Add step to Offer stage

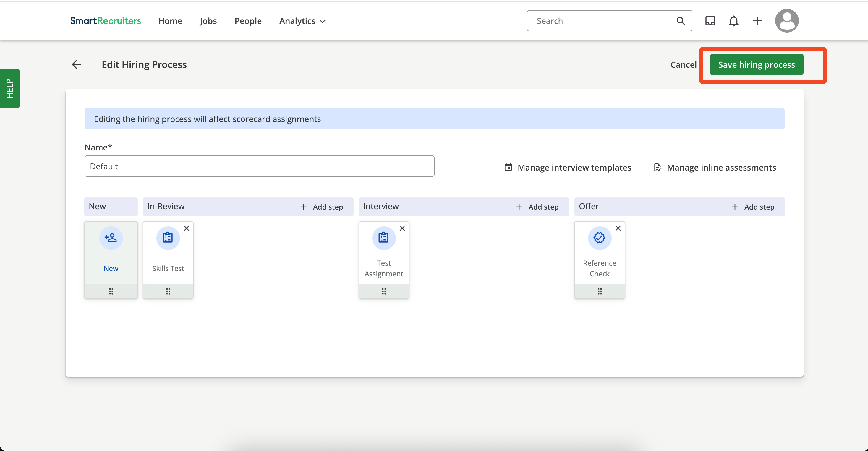tap(753, 207)
